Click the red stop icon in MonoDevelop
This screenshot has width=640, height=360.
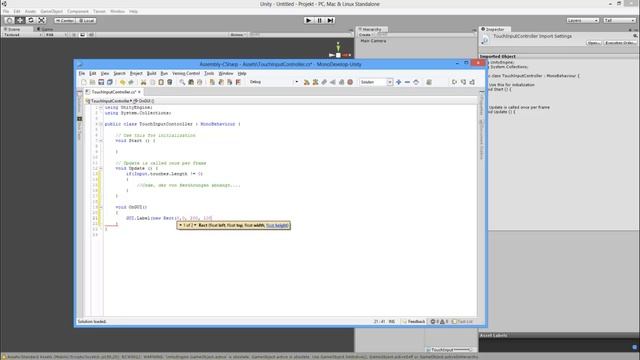[x=350, y=82]
